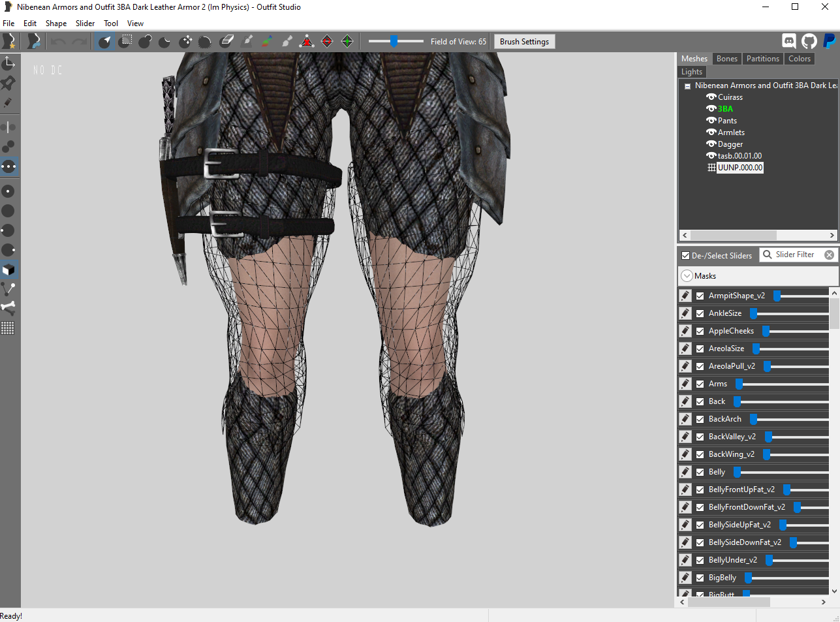Toggle the bone display icon in sidebar
Image resolution: width=840 pixels, height=622 pixels.
coord(8,307)
